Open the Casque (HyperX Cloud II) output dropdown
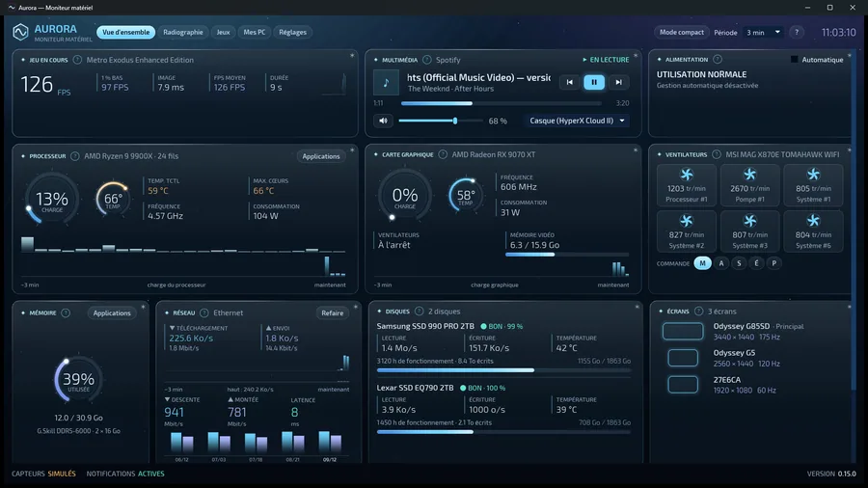 point(577,121)
